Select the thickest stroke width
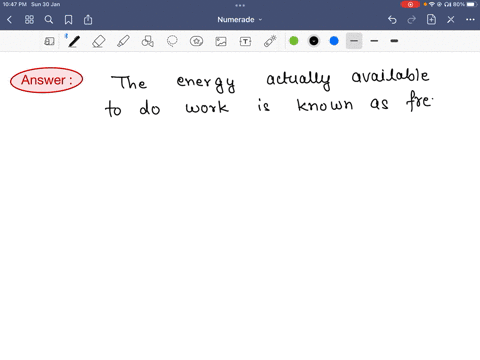480x360 pixels. pos(394,41)
